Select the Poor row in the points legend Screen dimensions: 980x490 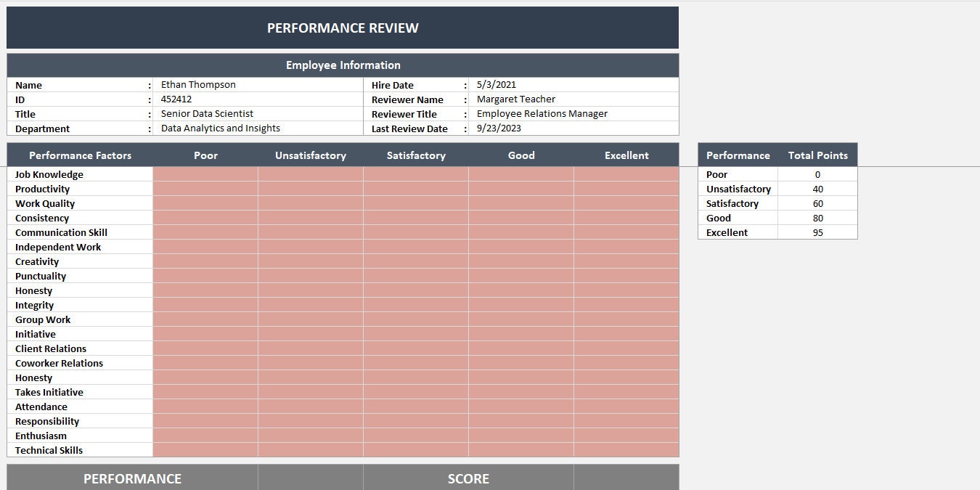(x=738, y=174)
